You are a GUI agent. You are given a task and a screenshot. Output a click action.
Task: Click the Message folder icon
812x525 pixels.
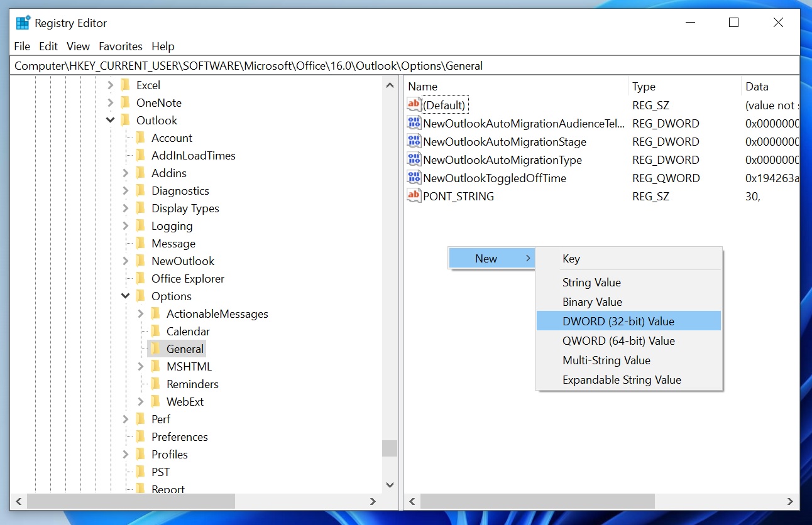pyautogui.click(x=140, y=244)
